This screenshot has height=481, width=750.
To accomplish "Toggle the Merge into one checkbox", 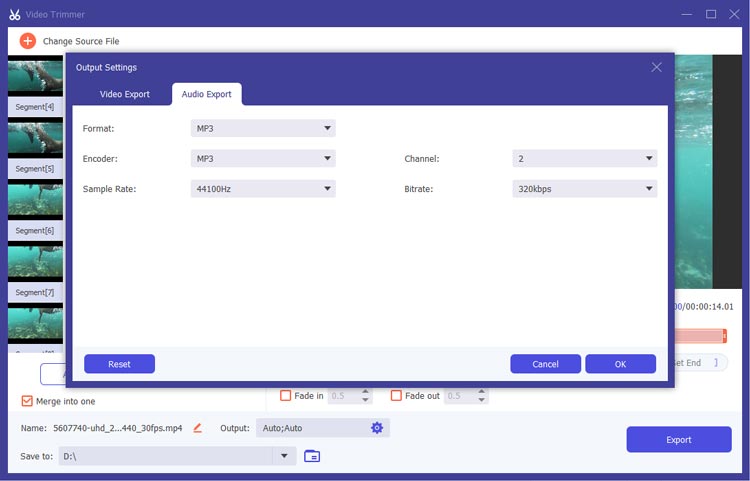I will (x=28, y=401).
